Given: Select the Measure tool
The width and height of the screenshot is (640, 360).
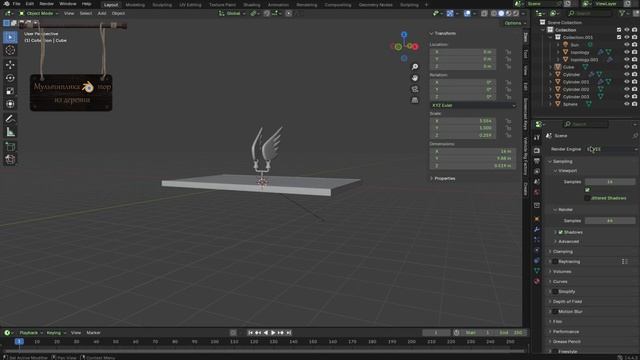Looking at the screenshot, I should click(10, 131).
